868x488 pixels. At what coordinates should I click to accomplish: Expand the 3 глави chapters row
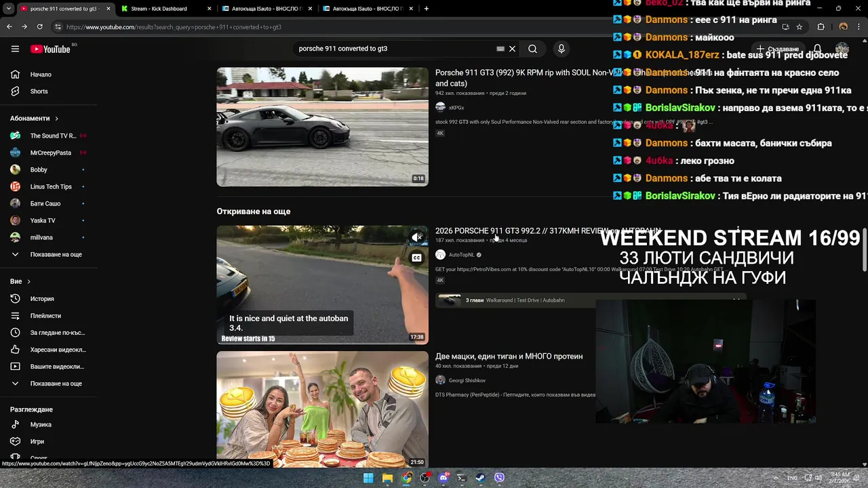(590, 300)
